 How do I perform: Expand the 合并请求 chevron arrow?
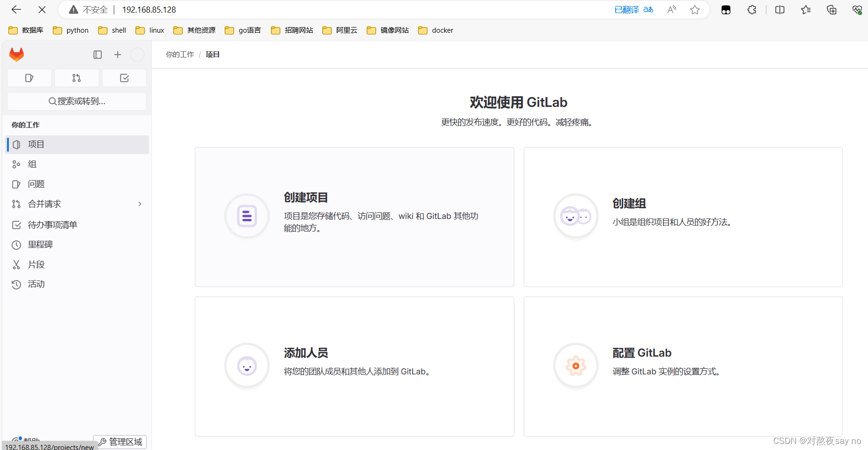coord(140,204)
